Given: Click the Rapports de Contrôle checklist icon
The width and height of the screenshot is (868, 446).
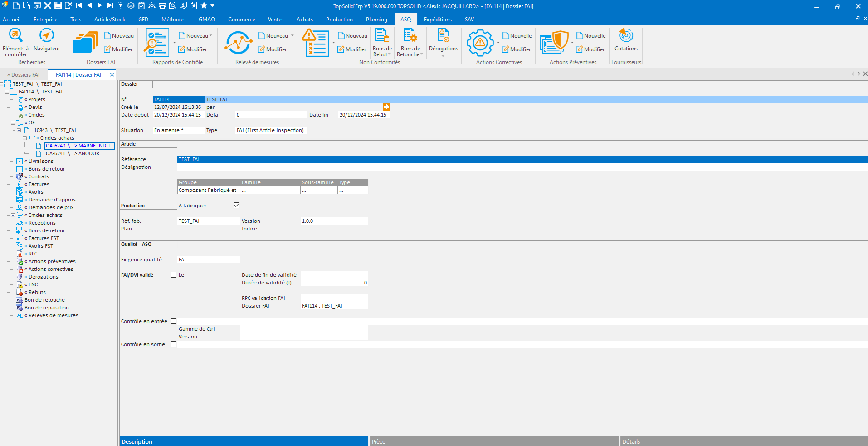Looking at the screenshot, I should coord(157,43).
